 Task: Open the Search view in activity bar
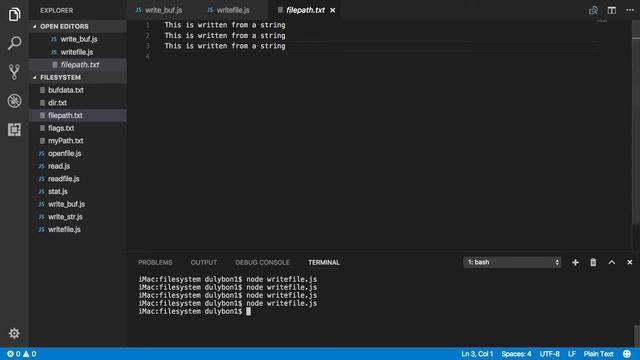[x=14, y=43]
